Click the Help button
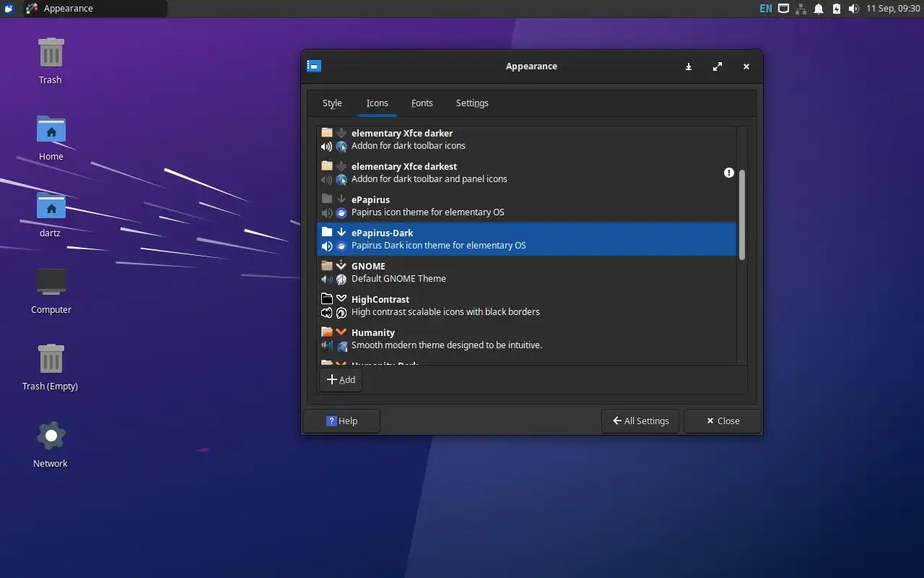The height and width of the screenshot is (578, 924). click(x=342, y=420)
